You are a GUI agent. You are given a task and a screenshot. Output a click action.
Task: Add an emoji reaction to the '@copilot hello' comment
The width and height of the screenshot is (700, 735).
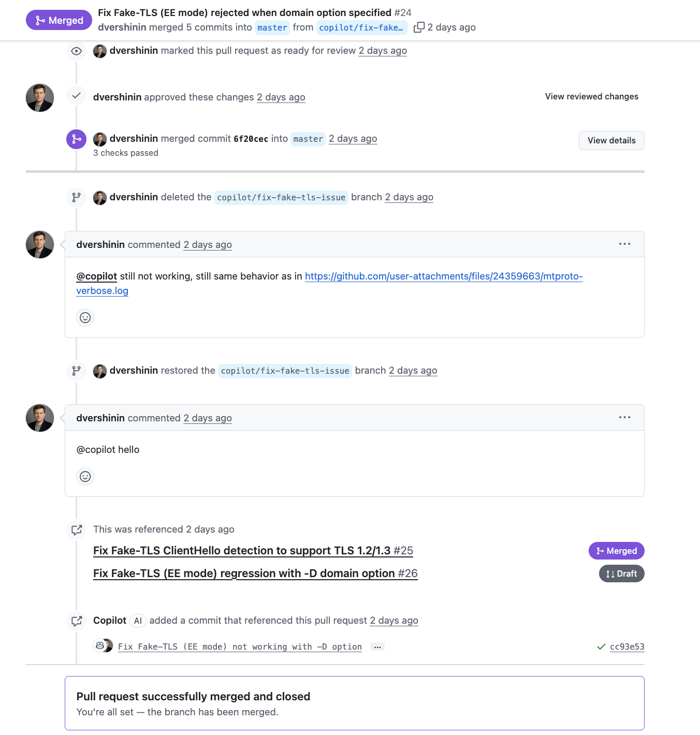coord(85,476)
